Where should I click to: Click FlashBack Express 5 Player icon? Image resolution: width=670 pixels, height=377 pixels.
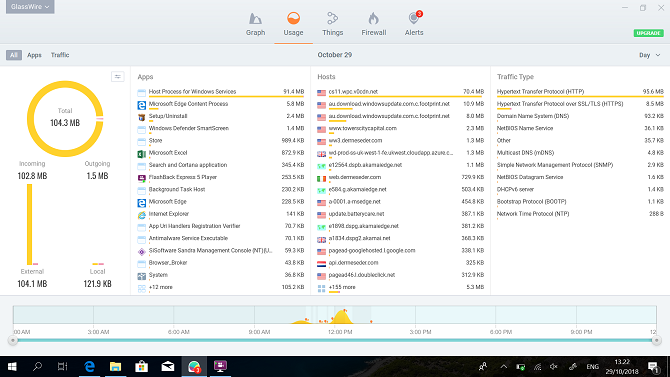tap(141, 178)
